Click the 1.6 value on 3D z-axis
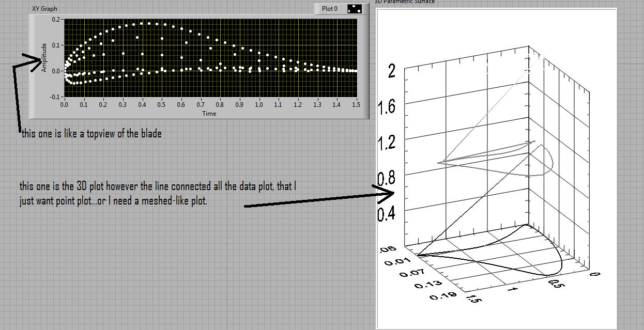The height and width of the screenshot is (330, 644). point(387,107)
